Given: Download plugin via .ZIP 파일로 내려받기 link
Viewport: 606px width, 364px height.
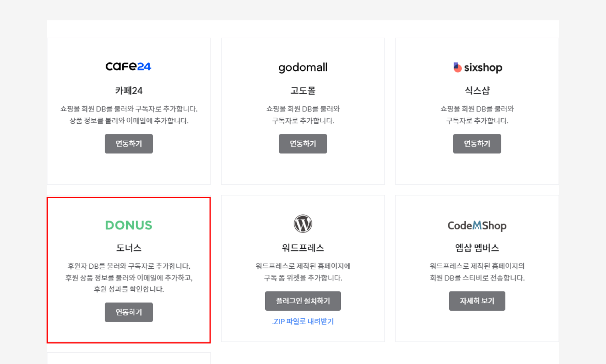Looking at the screenshot, I should coord(303,321).
